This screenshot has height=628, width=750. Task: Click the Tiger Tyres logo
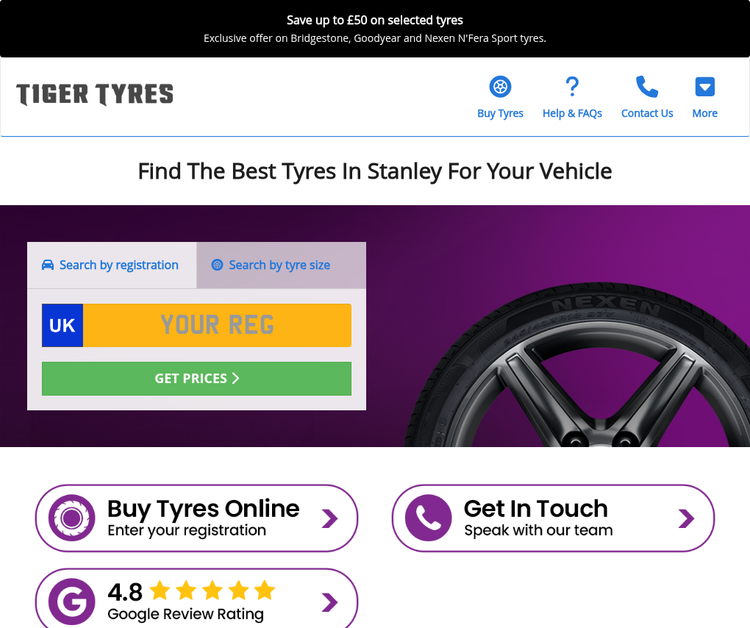click(x=95, y=94)
